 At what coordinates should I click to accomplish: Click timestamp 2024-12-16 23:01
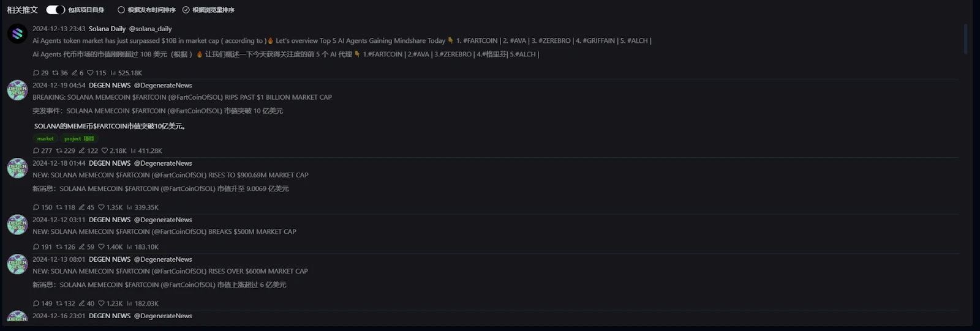[59, 316]
